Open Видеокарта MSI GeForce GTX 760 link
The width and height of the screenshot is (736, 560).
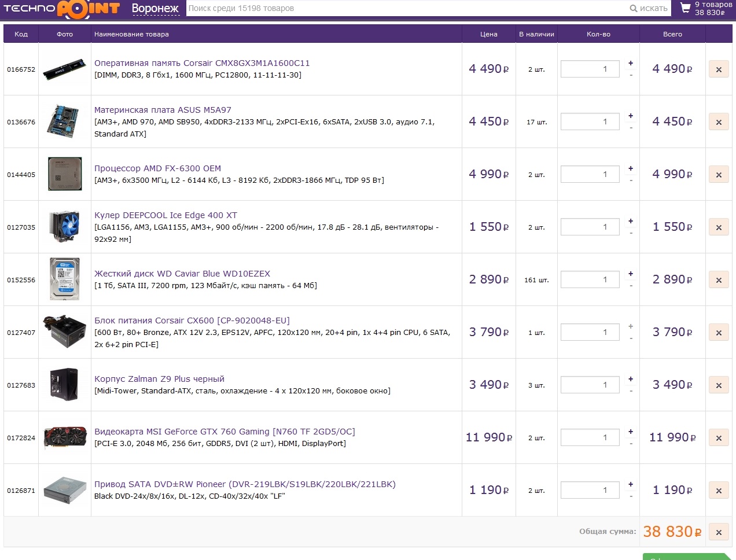[x=225, y=432]
